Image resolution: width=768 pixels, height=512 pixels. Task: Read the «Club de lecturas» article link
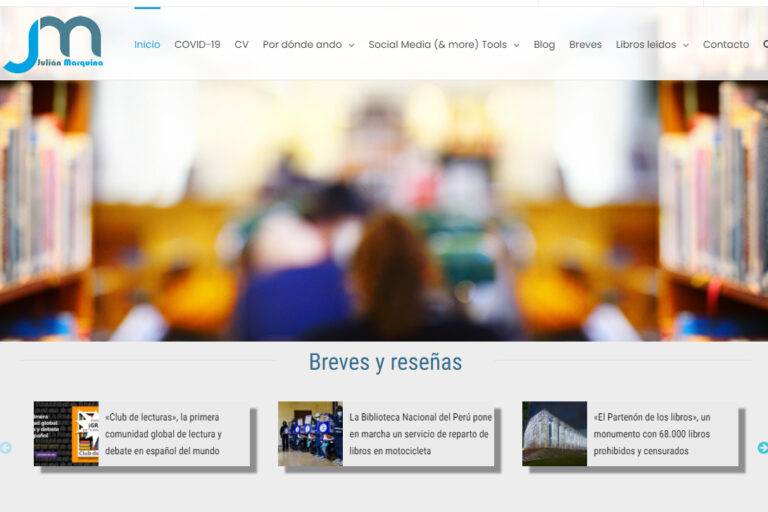[163, 434]
